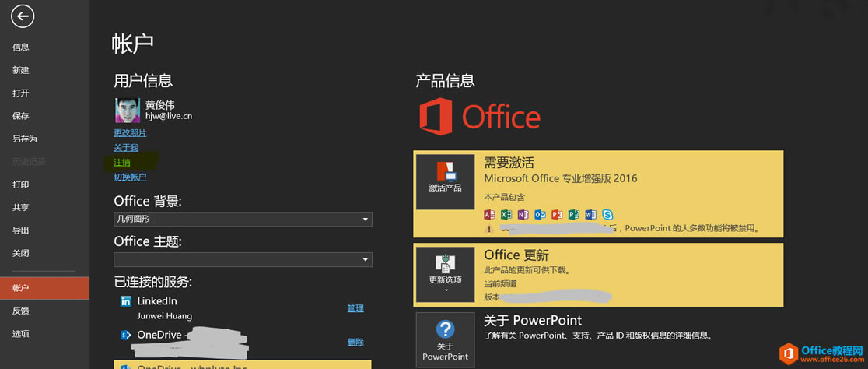Click 管理 link for LinkedIn
Viewport: 868px width, 369px height.
point(355,308)
